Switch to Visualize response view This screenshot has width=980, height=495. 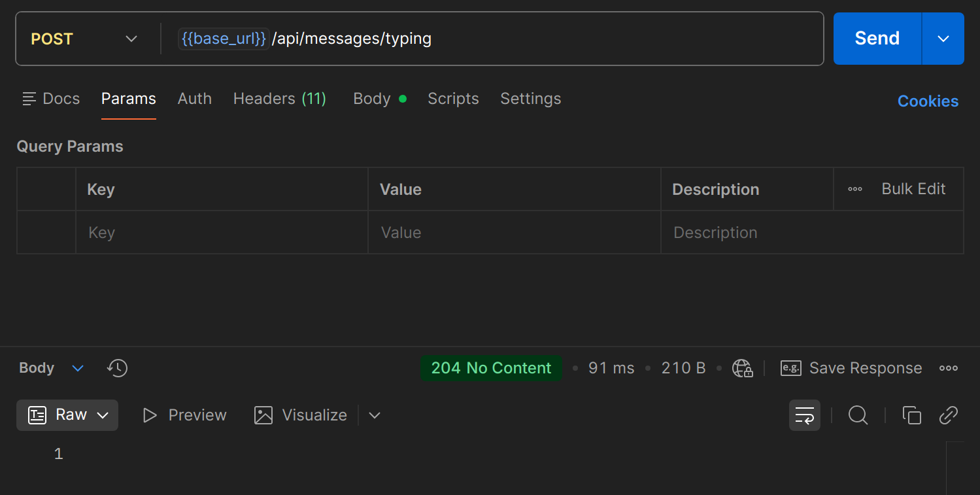[x=301, y=415]
